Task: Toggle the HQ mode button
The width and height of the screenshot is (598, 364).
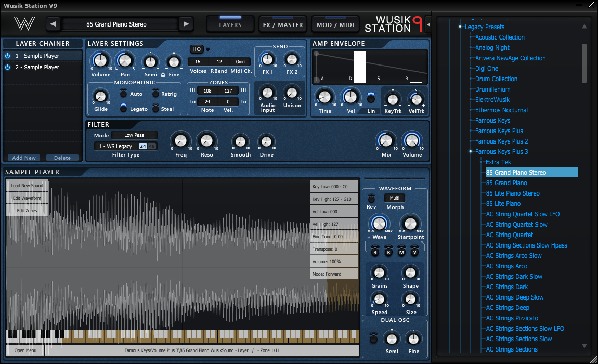Action: pyautogui.click(x=197, y=49)
